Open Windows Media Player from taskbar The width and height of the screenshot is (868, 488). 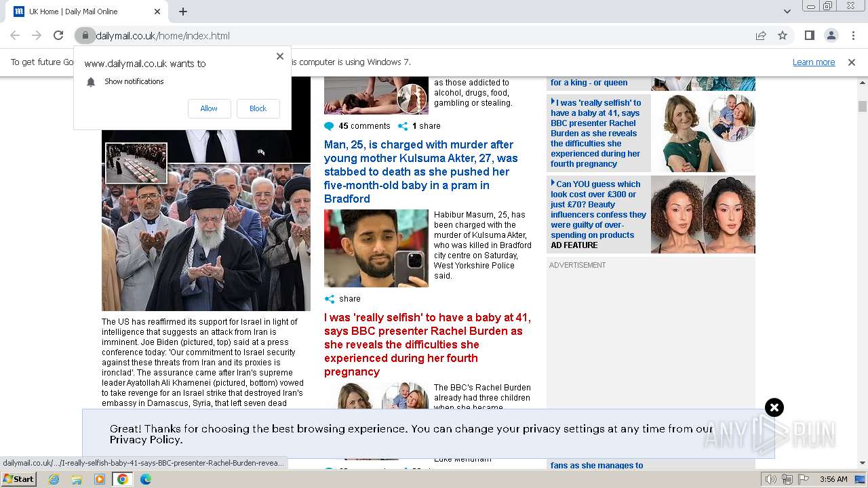point(100,479)
